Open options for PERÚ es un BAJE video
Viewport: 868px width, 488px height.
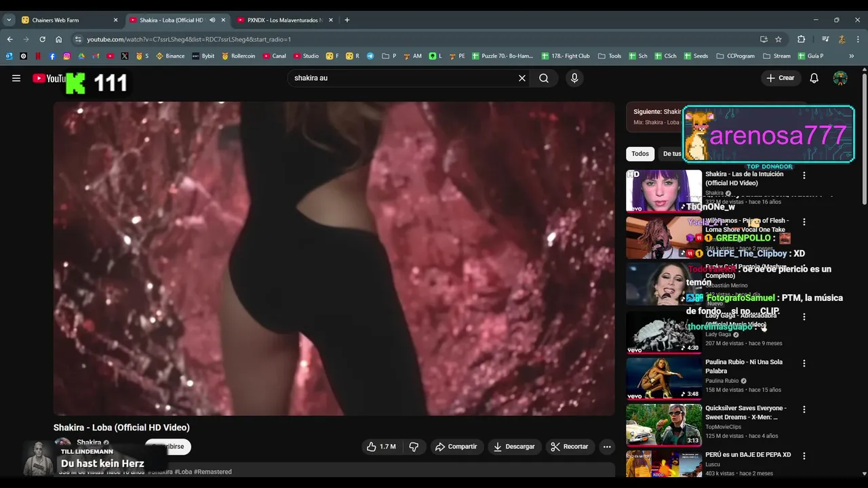pos(804,456)
